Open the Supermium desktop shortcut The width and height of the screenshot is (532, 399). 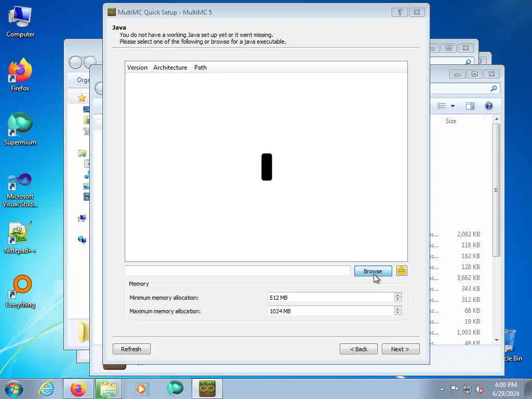[20, 129]
